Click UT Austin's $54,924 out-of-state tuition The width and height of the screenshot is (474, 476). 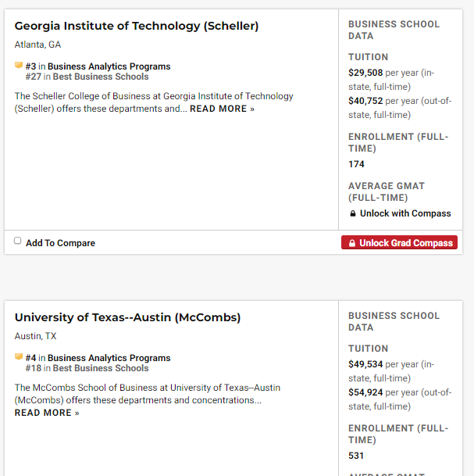click(365, 392)
